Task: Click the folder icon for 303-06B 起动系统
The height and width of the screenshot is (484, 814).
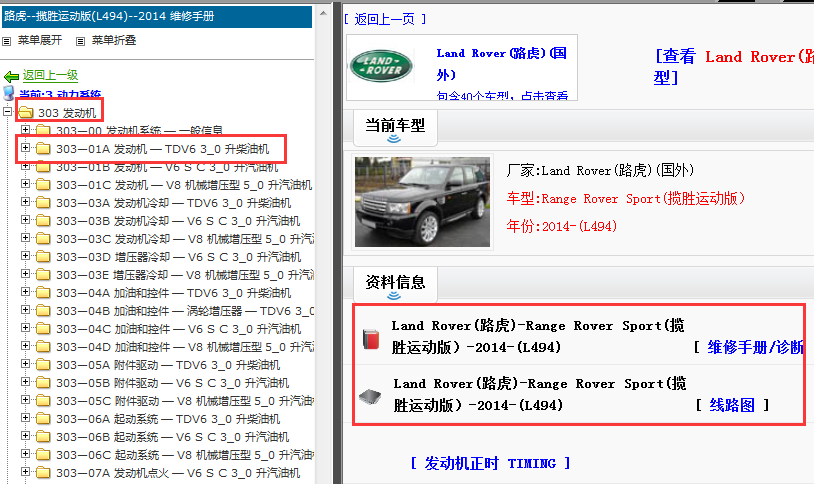Action: coord(43,437)
